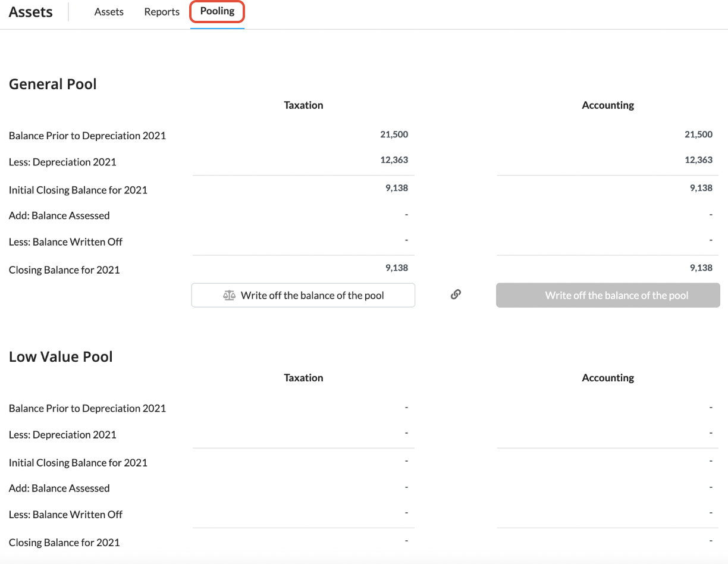Click the General Pool Taxation column header
This screenshot has width=728, height=564.
[x=303, y=105]
